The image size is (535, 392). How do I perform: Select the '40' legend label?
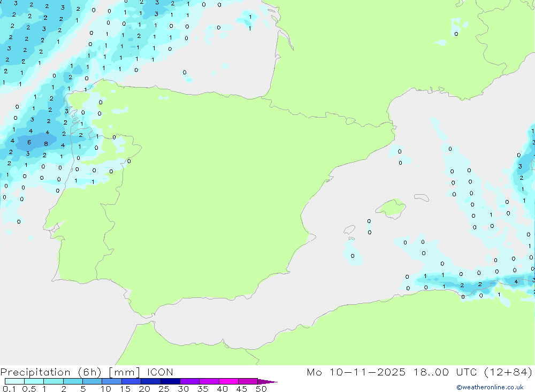[223, 389]
